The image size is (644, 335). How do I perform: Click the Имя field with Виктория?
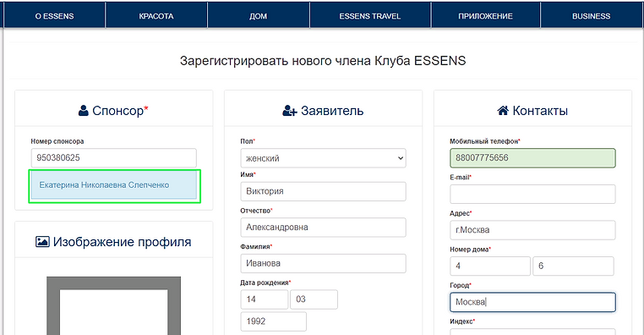point(323,191)
